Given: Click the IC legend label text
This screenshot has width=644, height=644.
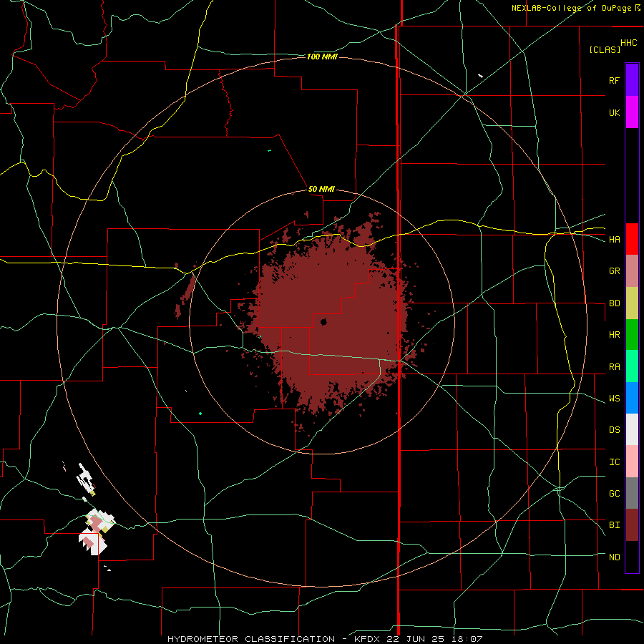Looking at the screenshot, I should click(x=614, y=462).
